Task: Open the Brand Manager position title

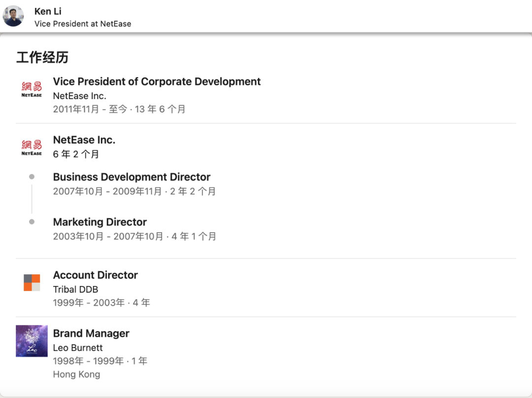Action: pos(91,333)
